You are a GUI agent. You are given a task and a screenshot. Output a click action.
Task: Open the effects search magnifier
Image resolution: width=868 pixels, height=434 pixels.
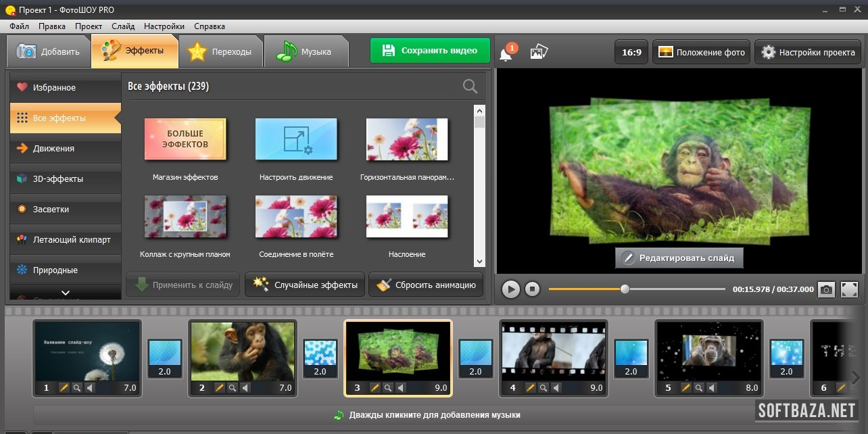coord(470,87)
